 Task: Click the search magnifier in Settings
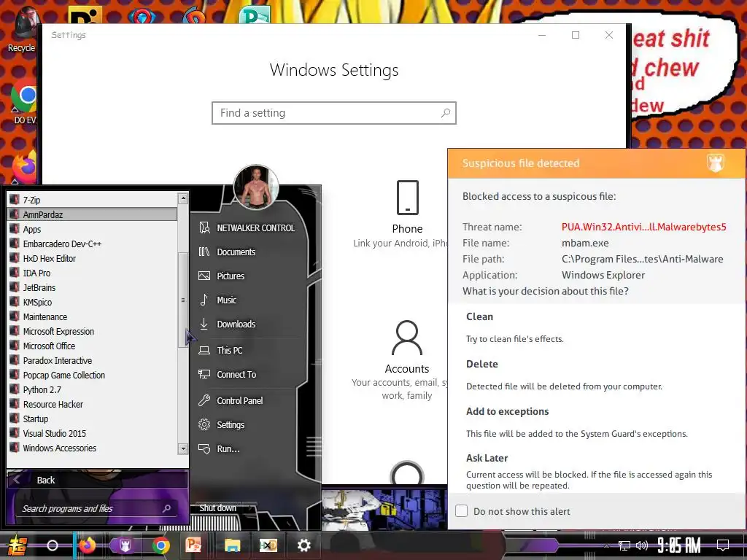pos(446,113)
